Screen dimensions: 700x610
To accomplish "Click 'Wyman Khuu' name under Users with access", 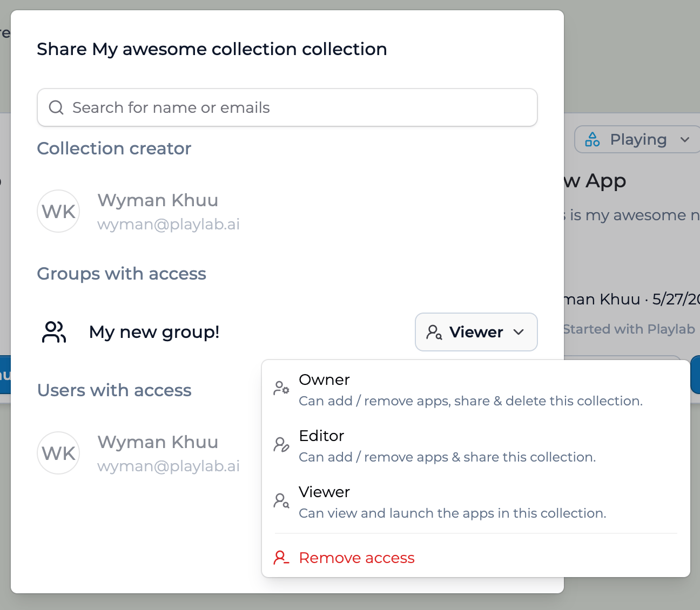I will (158, 442).
